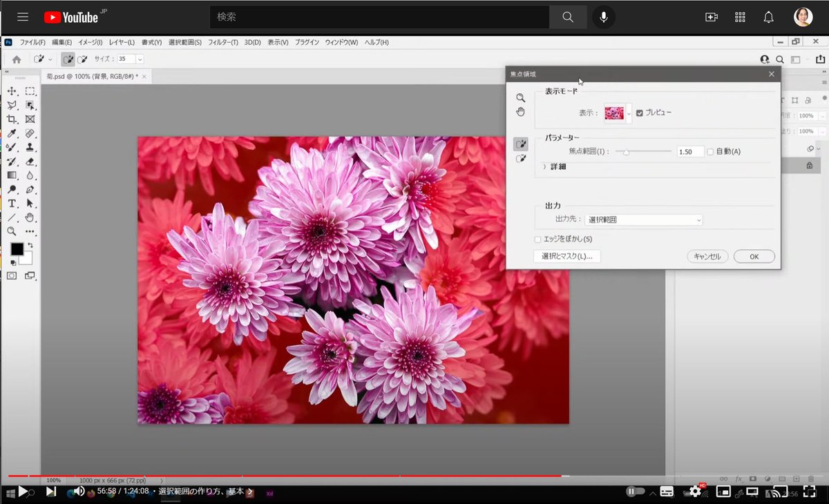Open the 出力先 dropdown

point(644,220)
